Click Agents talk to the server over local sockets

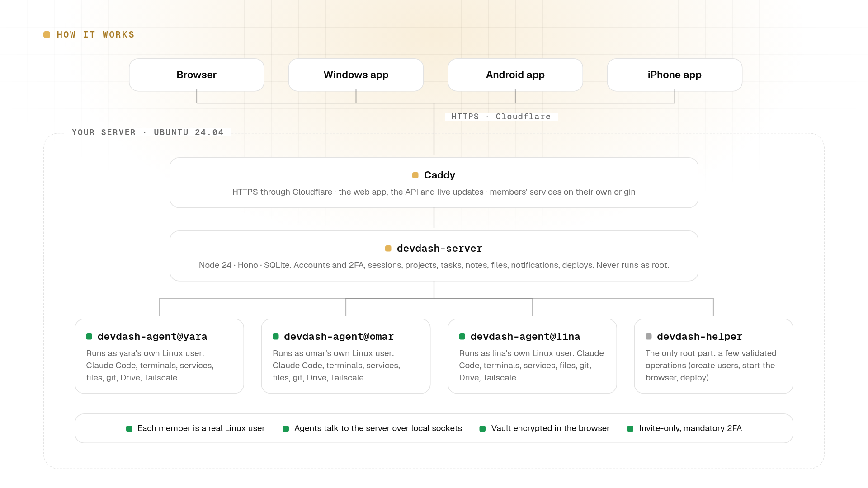(x=378, y=428)
